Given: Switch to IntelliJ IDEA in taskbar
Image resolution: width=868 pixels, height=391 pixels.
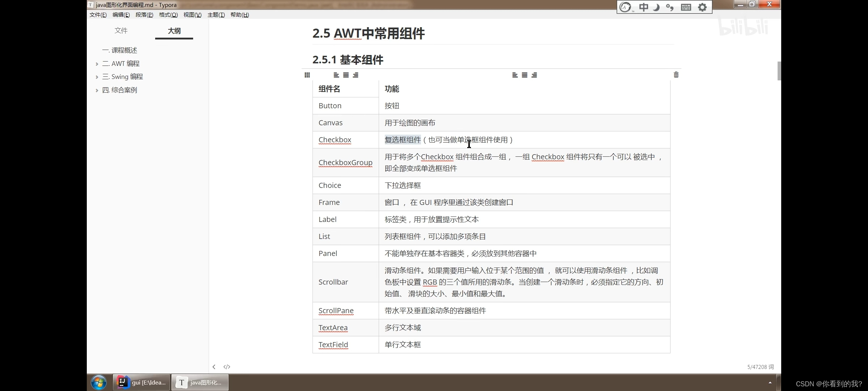Looking at the screenshot, I should tap(141, 382).
